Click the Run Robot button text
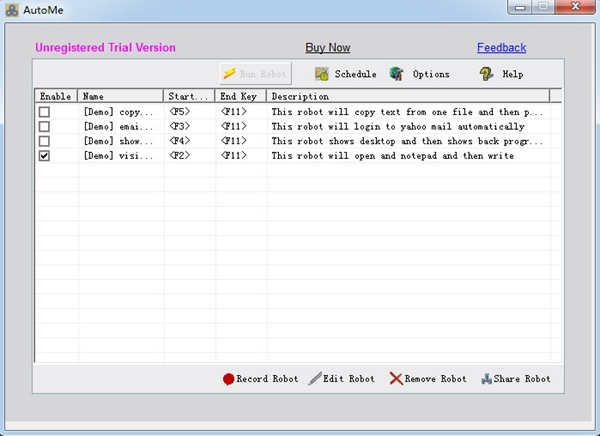Image resolution: width=600 pixels, height=436 pixels. click(263, 73)
